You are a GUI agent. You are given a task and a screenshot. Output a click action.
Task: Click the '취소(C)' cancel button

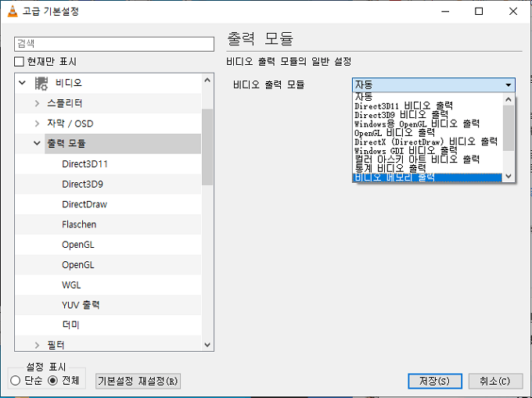point(495,381)
